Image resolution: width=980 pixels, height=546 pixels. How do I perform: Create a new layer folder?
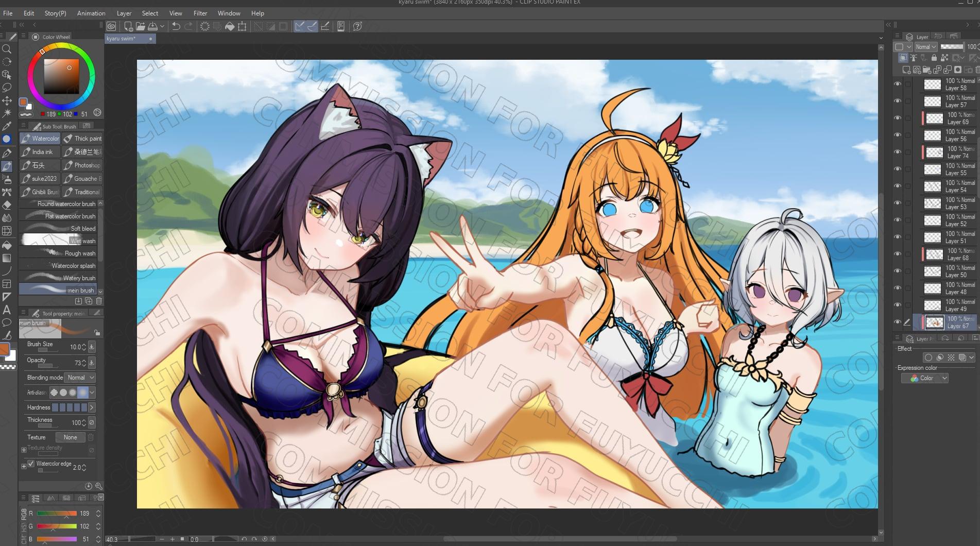(x=926, y=70)
